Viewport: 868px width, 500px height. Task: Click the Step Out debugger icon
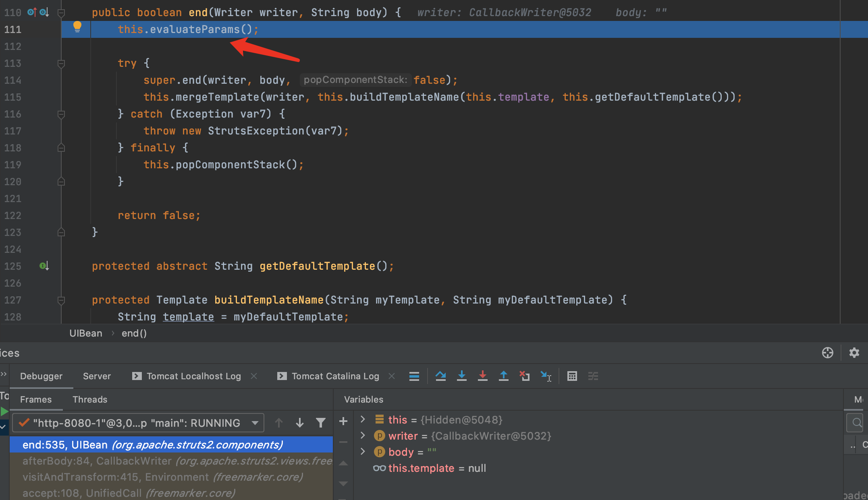tap(503, 376)
